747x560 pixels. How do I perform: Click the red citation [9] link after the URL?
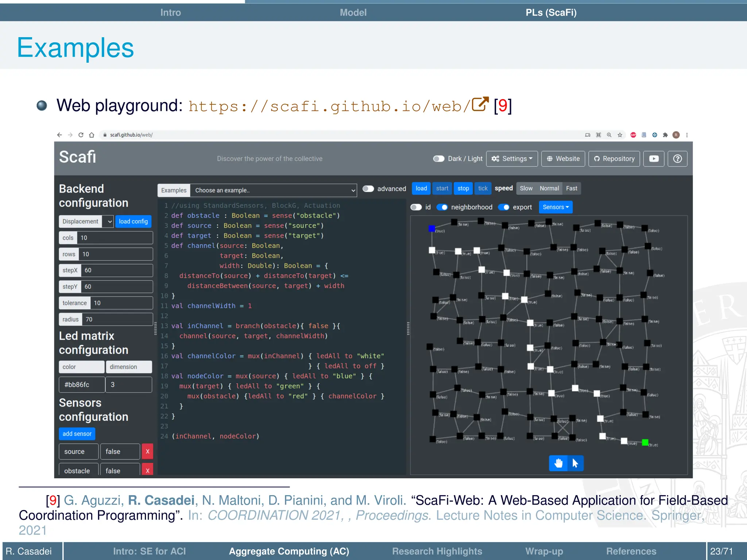[503, 105]
